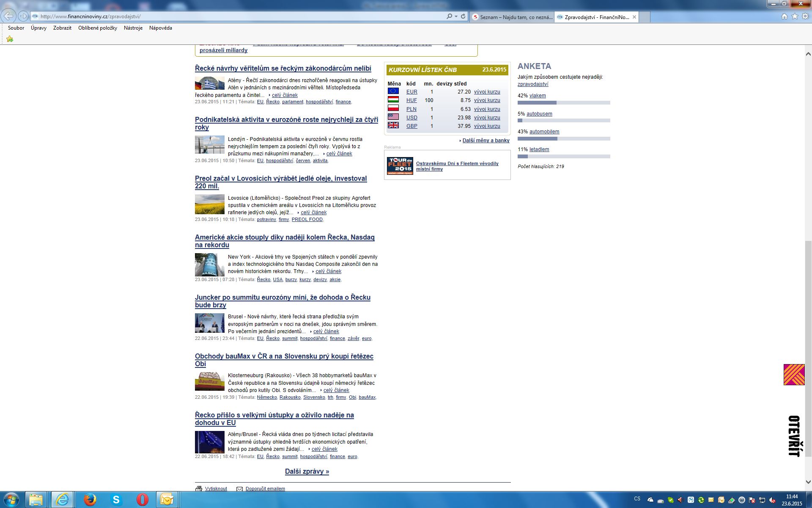The height and width of the screenshot is (508, 812).
Task: Open the address bar dropdown arrow
Action: pos(456,17)
